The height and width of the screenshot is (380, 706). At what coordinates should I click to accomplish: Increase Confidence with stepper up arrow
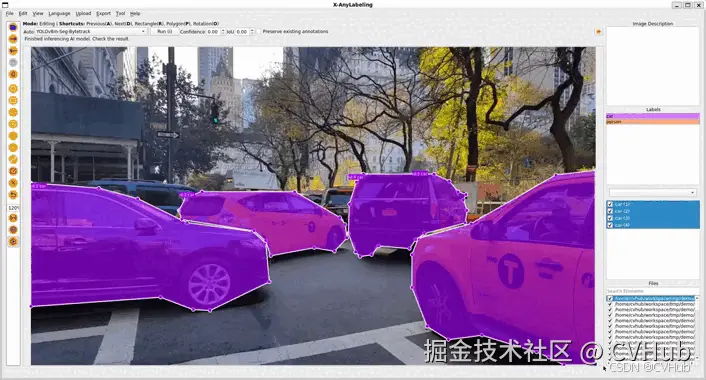coord(223,30)
